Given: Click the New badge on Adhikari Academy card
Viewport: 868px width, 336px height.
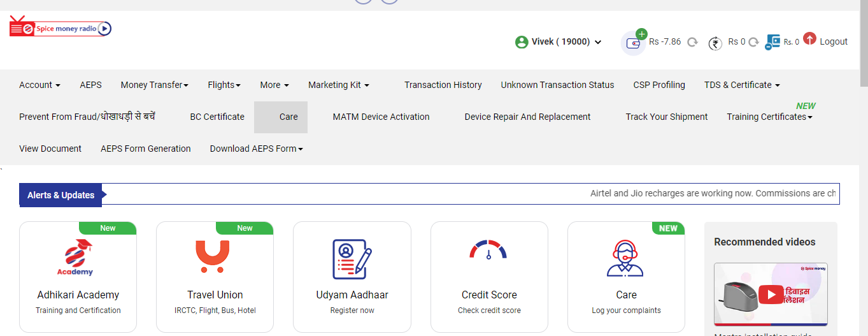Looking at the screenshot, I should pyautogui.click(x=108, y=228).
